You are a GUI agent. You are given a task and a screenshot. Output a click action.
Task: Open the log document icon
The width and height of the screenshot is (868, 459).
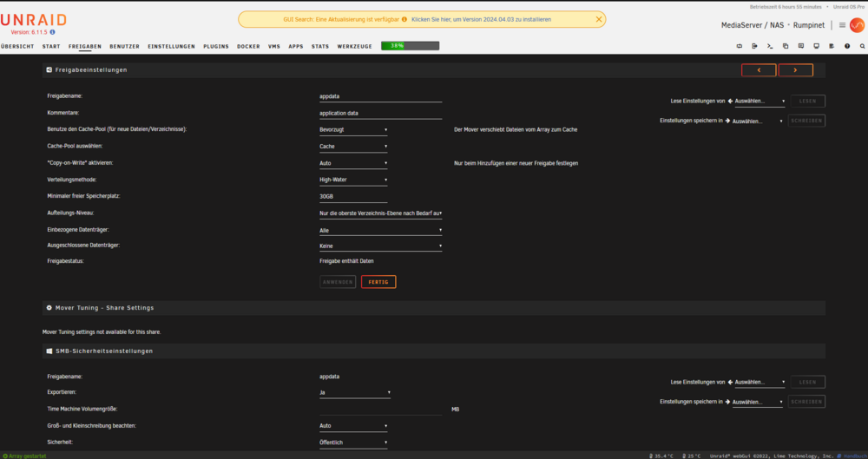pos(832,46)
